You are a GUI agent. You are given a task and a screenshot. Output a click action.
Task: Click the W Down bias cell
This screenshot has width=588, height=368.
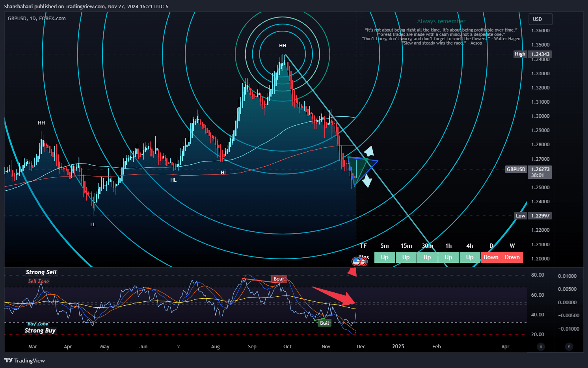(x=512, y=257)
